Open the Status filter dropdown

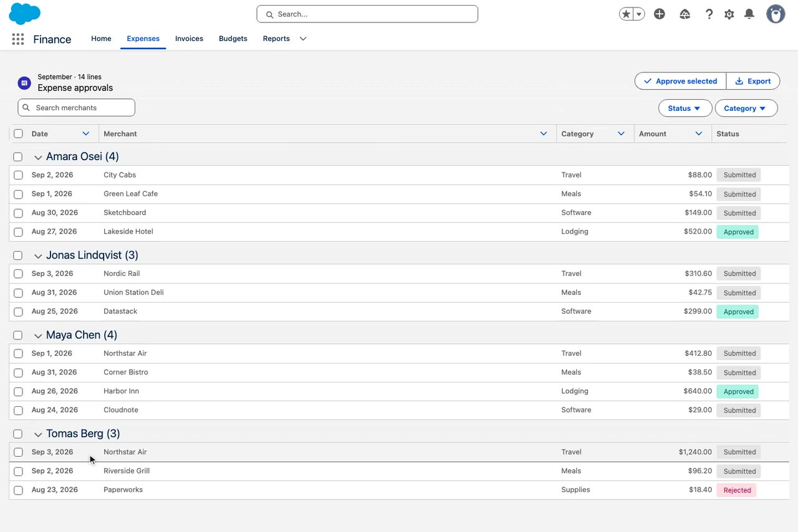685,108
